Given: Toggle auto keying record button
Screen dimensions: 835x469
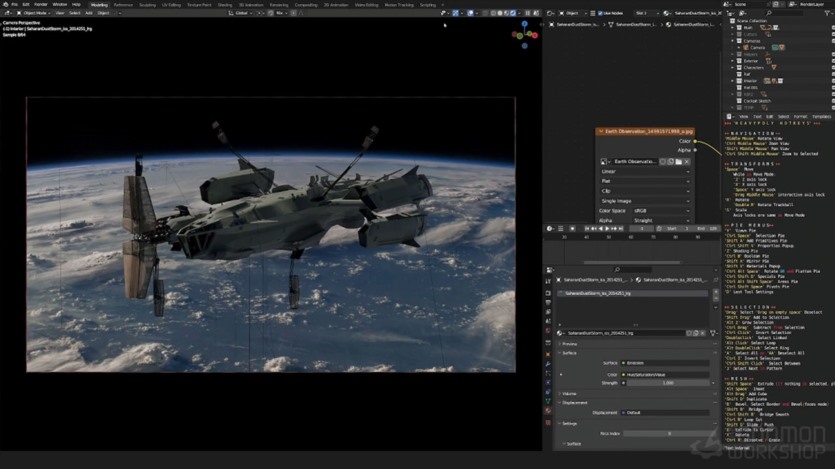Looking at the screenshot, I should [x=572, y=228].
